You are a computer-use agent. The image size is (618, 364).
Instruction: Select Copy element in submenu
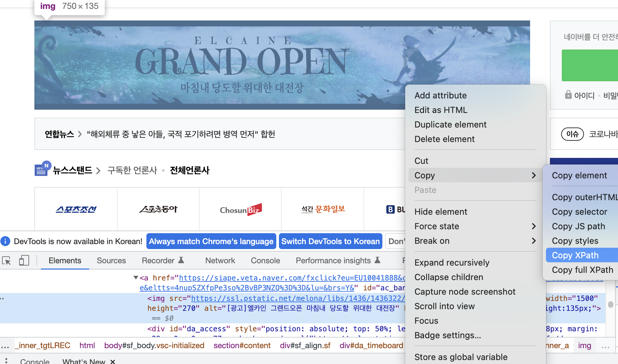click(x=582, y=175)
